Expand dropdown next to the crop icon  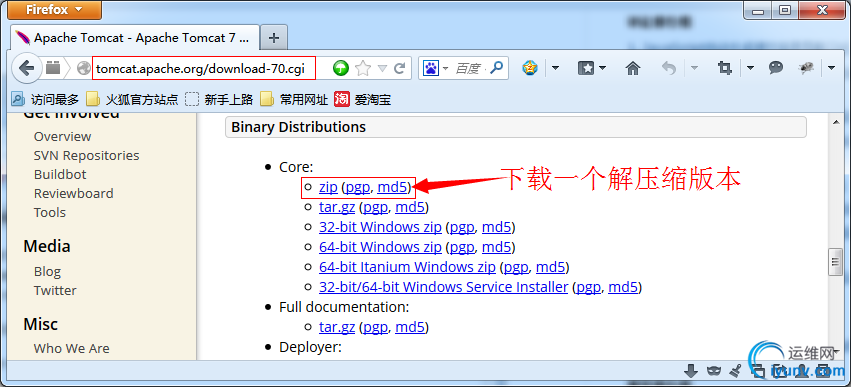[751, 68]
